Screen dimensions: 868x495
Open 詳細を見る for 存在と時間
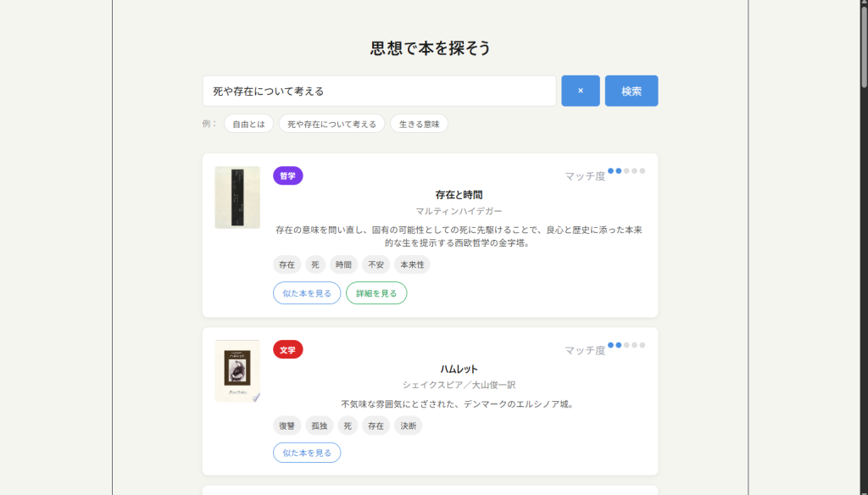click(x=376, y=293)
